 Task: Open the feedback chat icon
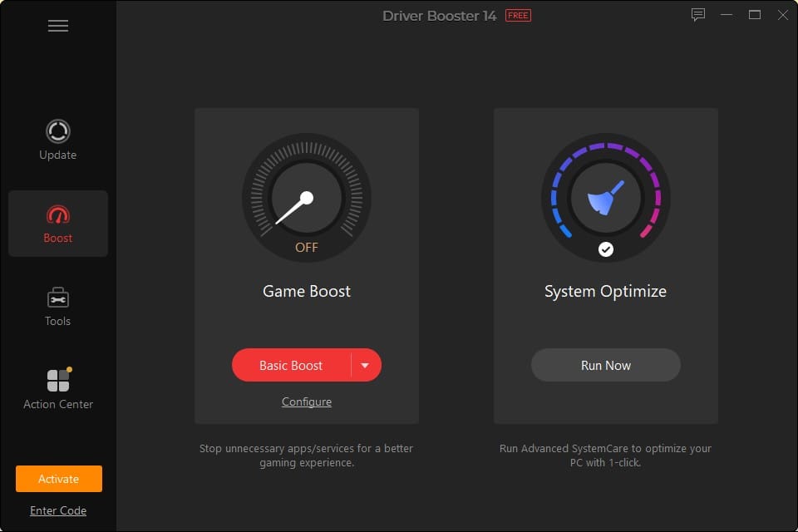[697, 15]
